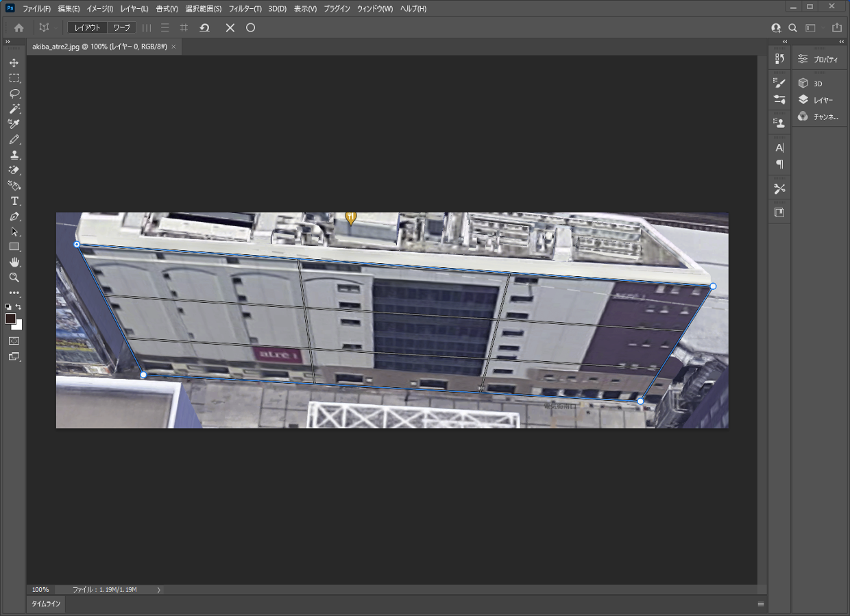Screen dimensions: 850x616
Task: Open the イメージ(I) menu
Action: pos(99,9)
